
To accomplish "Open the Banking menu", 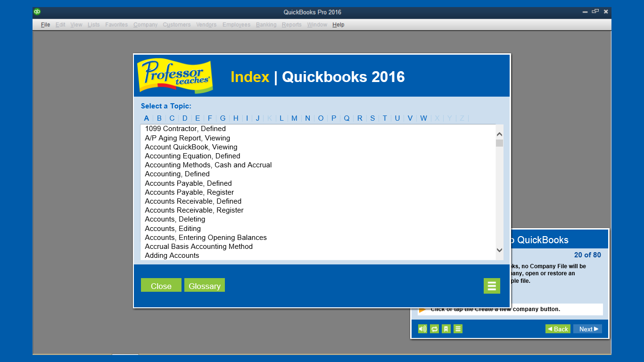I will tap(266, 25).
